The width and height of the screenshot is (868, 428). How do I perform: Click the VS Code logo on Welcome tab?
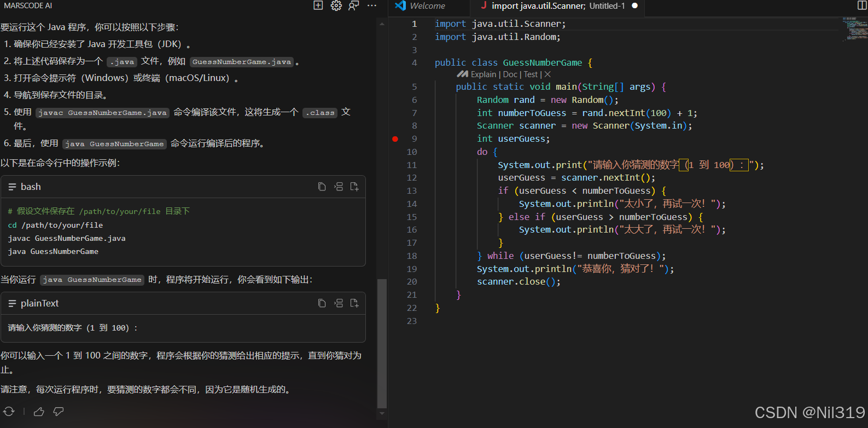[x=400, y=5]
